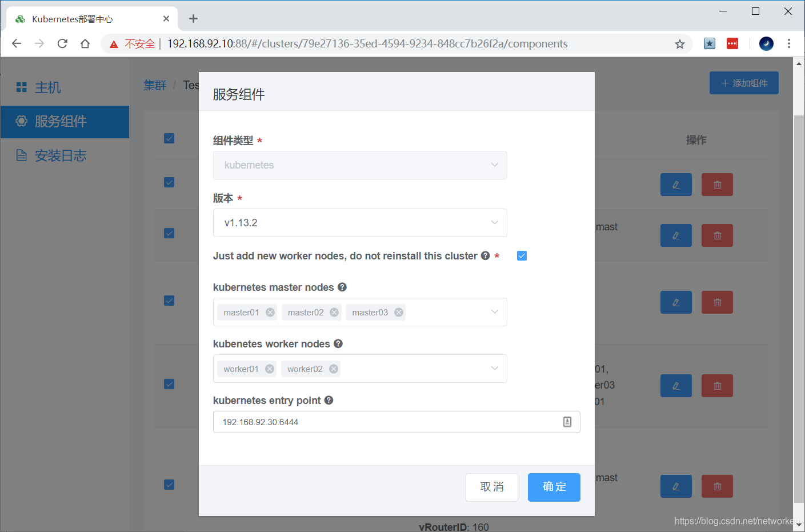805x532 pixels.
Task: Click the delete button in third component row
Action: click(x=717, y=302)
